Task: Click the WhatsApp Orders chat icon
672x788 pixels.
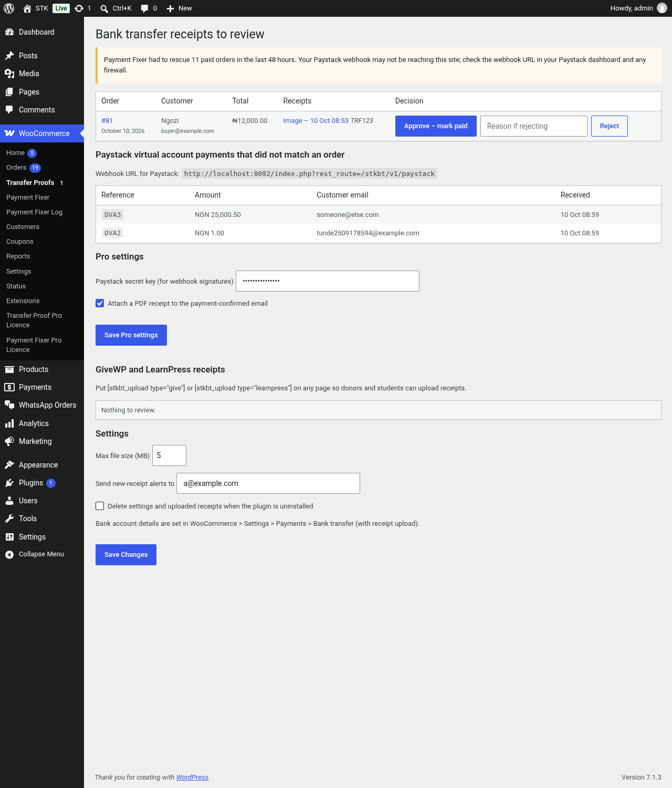Action: (9, 405)
